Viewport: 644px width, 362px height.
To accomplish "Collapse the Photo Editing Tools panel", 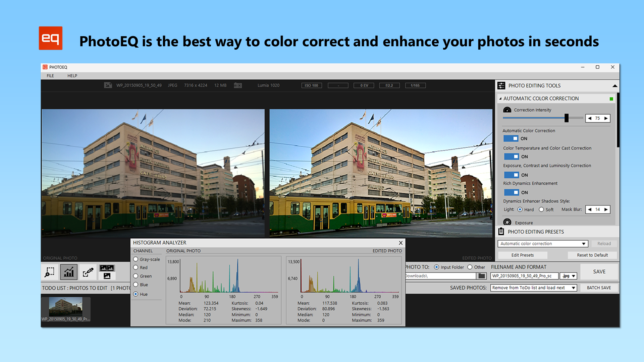I will [614, 86].
